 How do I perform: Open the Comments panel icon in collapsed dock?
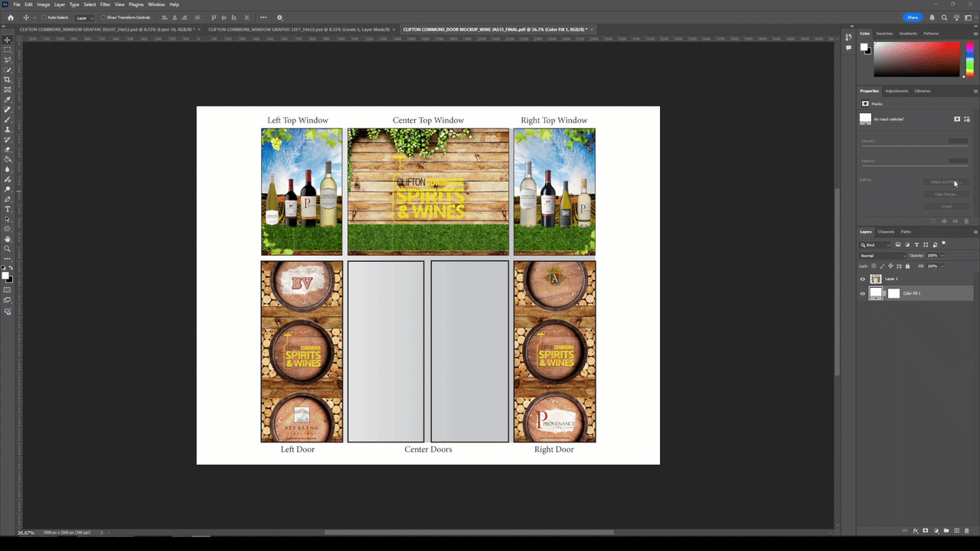click(x=848, y=47)
